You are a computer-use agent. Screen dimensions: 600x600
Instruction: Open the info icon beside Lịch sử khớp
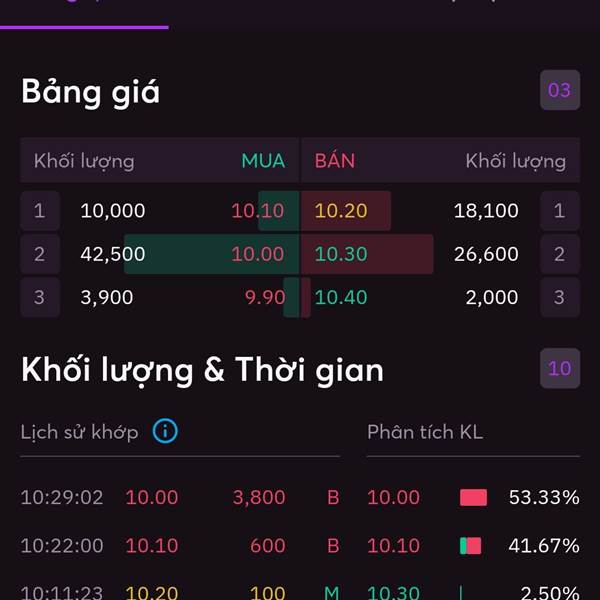(165, 431)
